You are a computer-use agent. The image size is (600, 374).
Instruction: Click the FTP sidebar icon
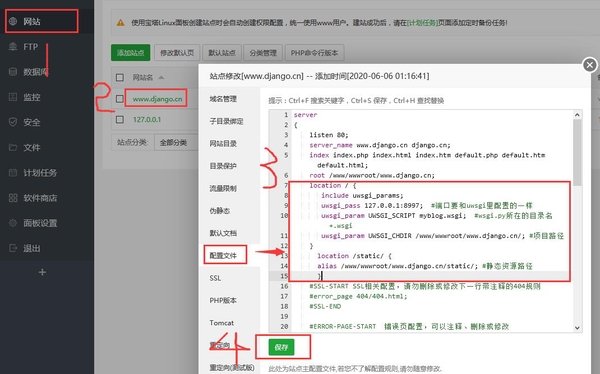[13, 47]
